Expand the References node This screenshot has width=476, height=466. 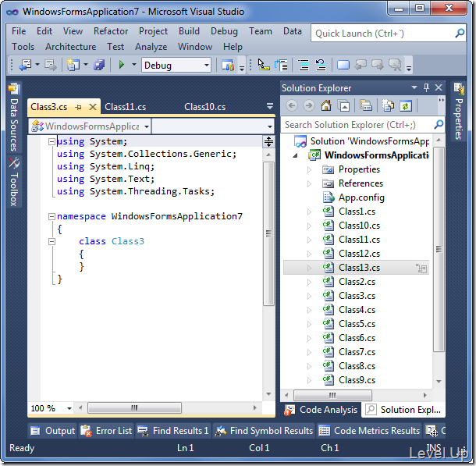309,183
